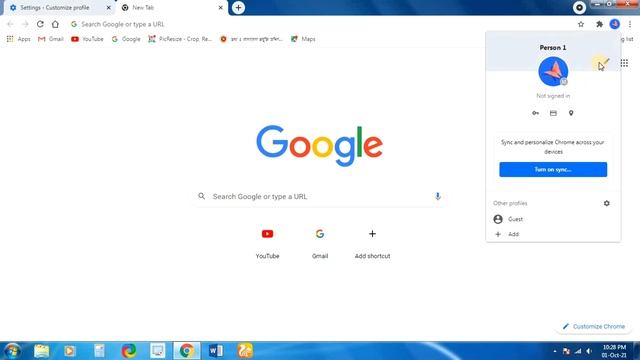This screenshot has height=360, width=640.
Task: Click the Google search box on page
Action: (320, 196)
